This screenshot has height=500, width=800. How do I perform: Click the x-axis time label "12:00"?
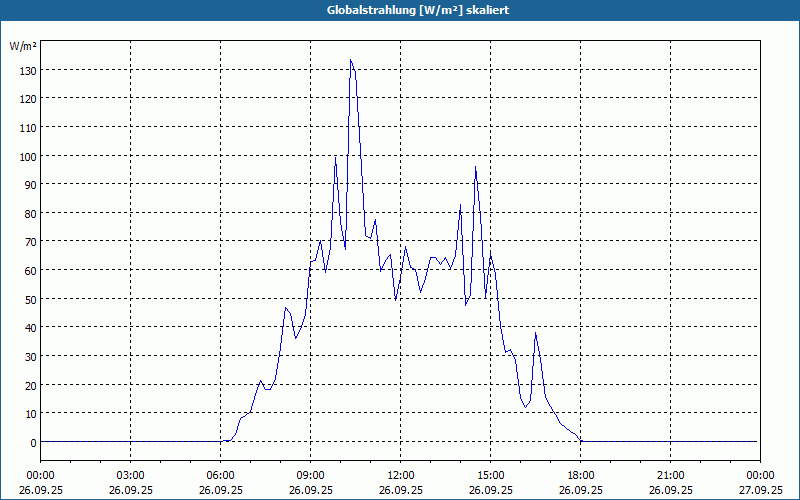(x=401, y=476)
